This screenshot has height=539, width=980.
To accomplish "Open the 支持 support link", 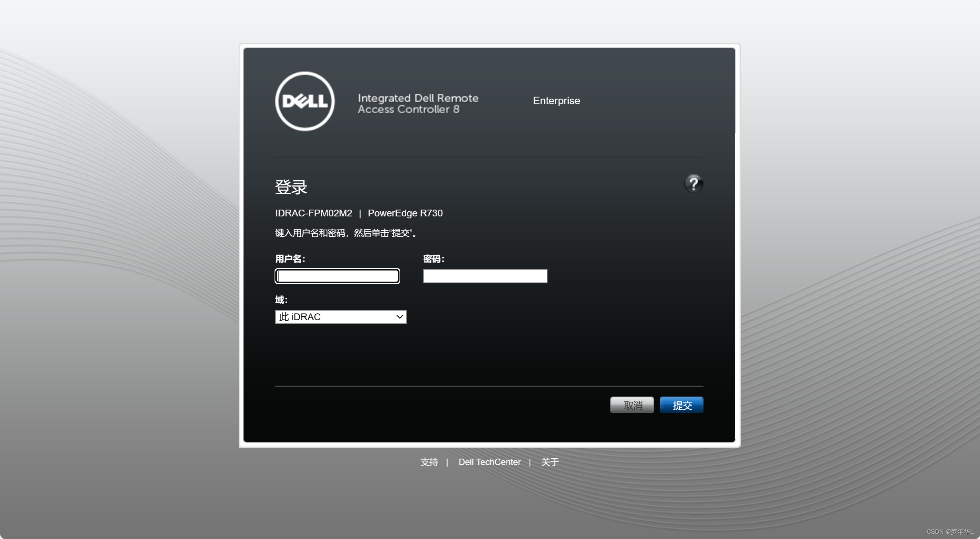I will 429,462.
